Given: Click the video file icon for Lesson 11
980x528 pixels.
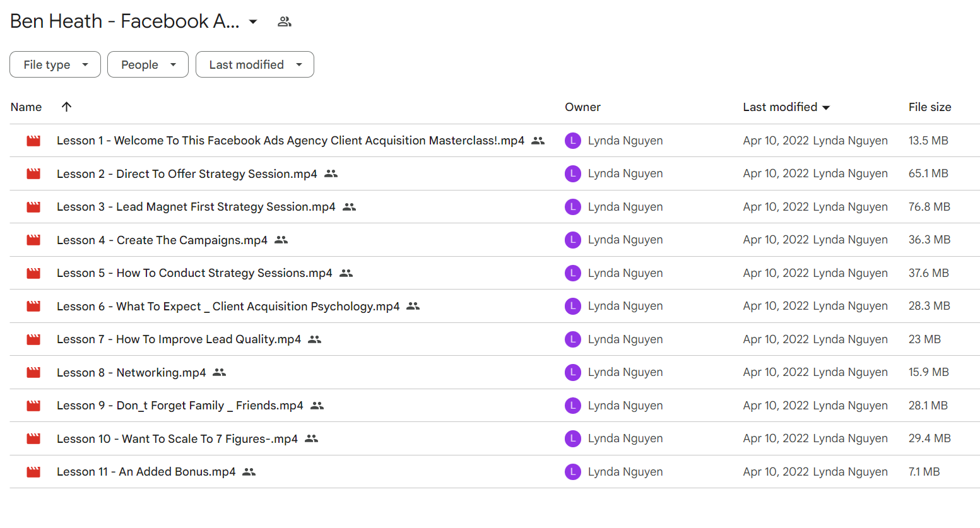Looking at the screenshot, I should tap(33, 472).
